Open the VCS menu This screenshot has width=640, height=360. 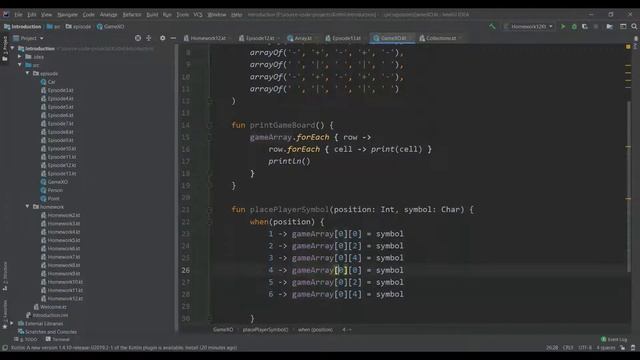[198, 15]
